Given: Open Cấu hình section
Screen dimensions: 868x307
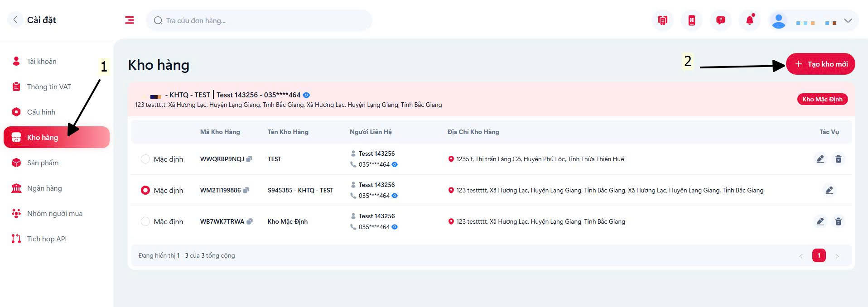Looking at the screenshot, I should [57, 112].
